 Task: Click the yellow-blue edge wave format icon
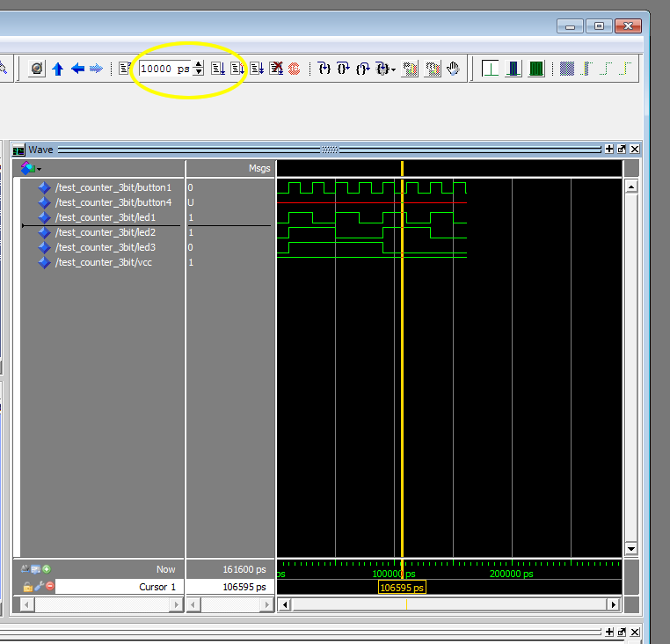click(x=586, y=69)
